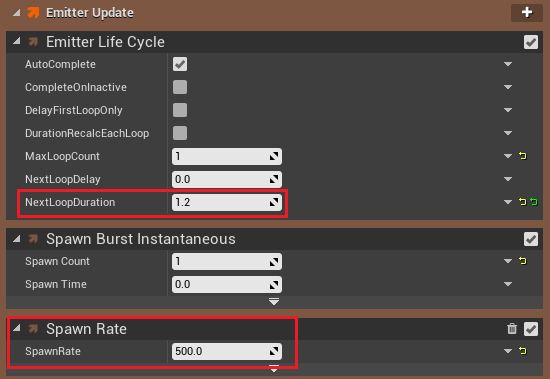This screenshot has width=550, height=379.
Task: Disable the Spawn Burst Instantaneous module checkbox
Action: point(531,239)
